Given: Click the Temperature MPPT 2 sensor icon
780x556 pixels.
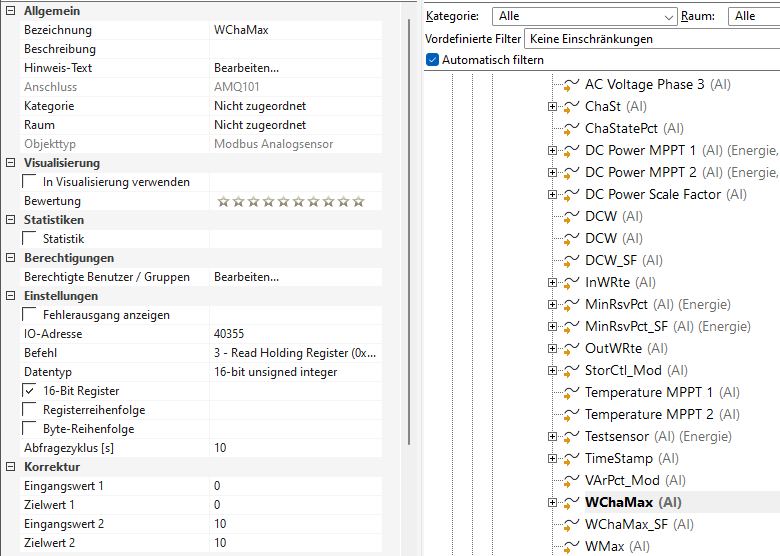Looking at the screenshot, I should coord(572,415).
